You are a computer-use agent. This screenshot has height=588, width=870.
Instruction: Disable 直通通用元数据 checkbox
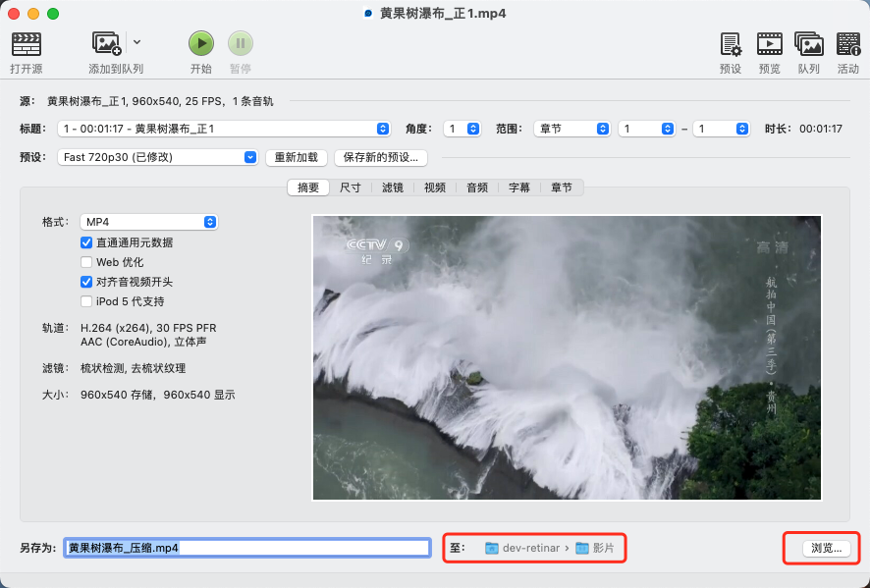(x=86, y=244)
